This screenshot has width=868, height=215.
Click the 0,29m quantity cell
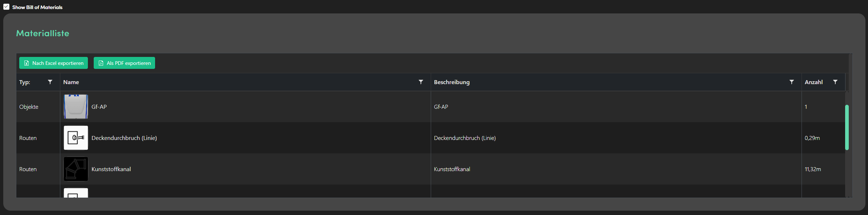[812, 138]
